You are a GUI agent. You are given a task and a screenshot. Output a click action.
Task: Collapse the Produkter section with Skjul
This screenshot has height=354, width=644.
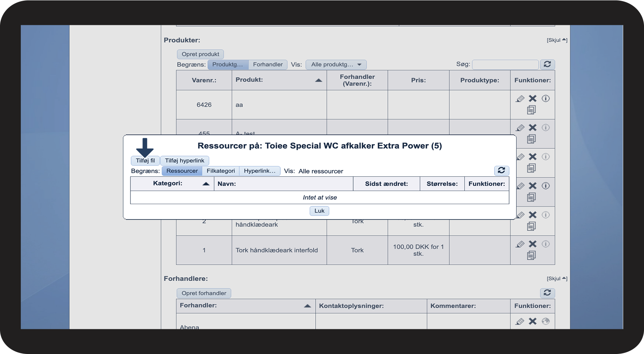(x=557, y=40)
